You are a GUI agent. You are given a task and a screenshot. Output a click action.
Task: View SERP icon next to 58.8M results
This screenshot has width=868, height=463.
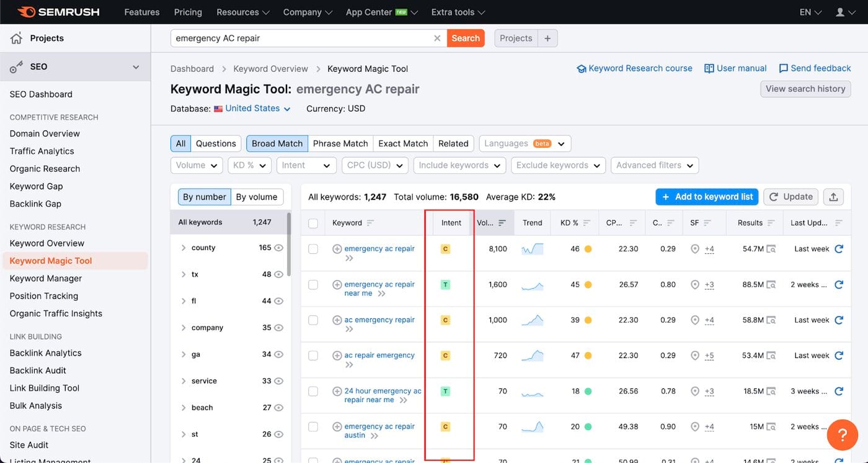771,320
